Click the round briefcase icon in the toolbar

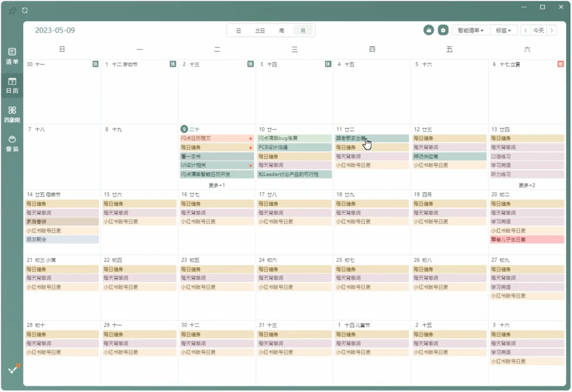429,30
